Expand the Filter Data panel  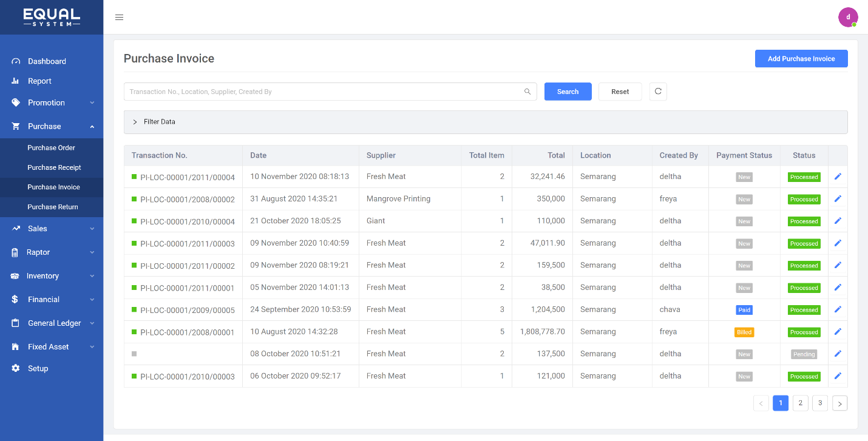pos(135,122)
